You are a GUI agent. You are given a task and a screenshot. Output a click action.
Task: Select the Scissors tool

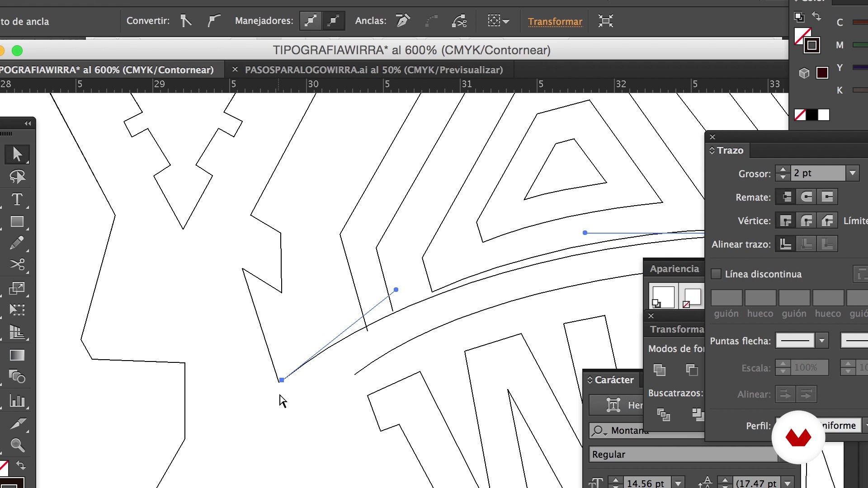(x=17, y=264)
